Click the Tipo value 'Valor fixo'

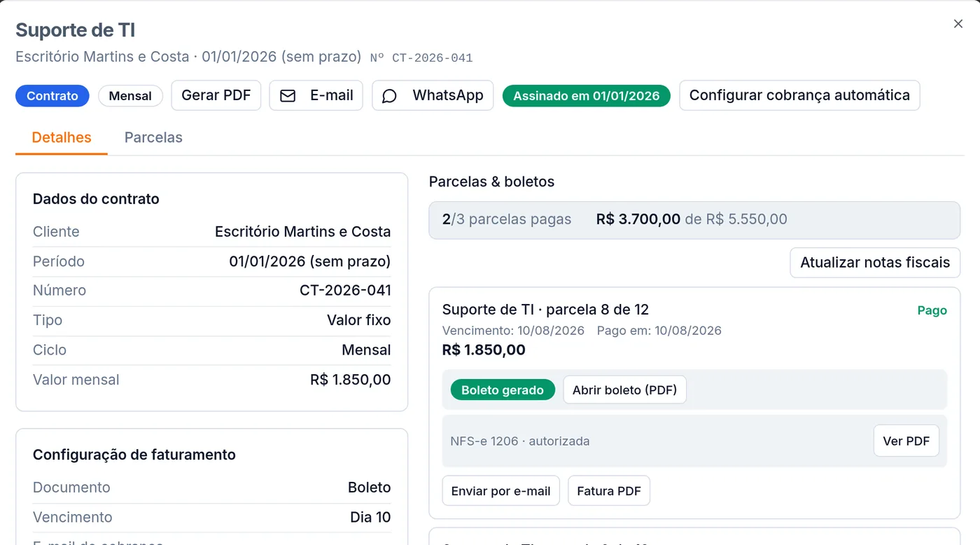coord(359,320)
